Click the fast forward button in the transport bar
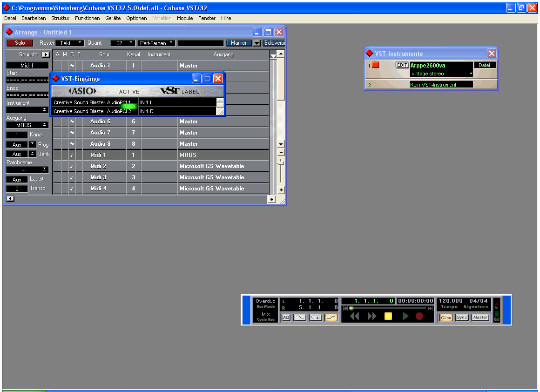Viewport: 540px width, 392px height. 372,316
